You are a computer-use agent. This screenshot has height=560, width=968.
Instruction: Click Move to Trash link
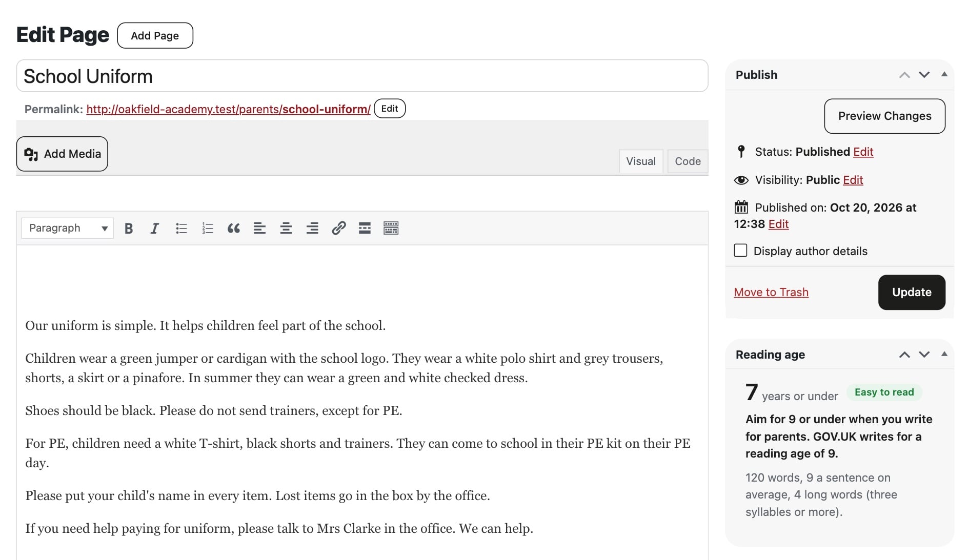click(x=771, y=292)
